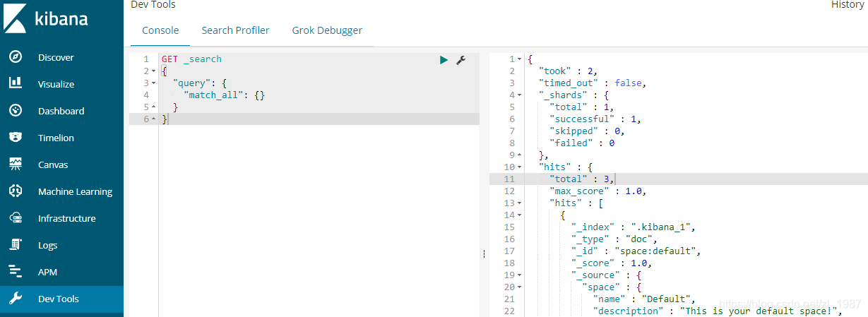868x317 pixels.
Task: Click the Dev Tools page title
Action: click(153, 5)
